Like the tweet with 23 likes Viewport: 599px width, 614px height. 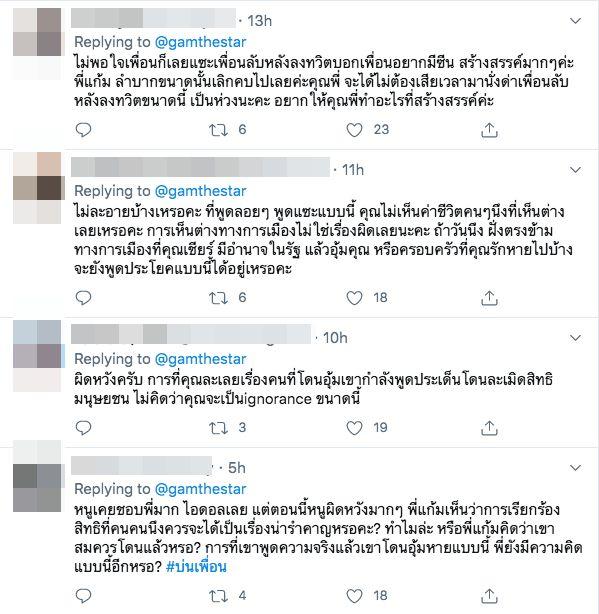pyautogui.click(x=354, y=130)
